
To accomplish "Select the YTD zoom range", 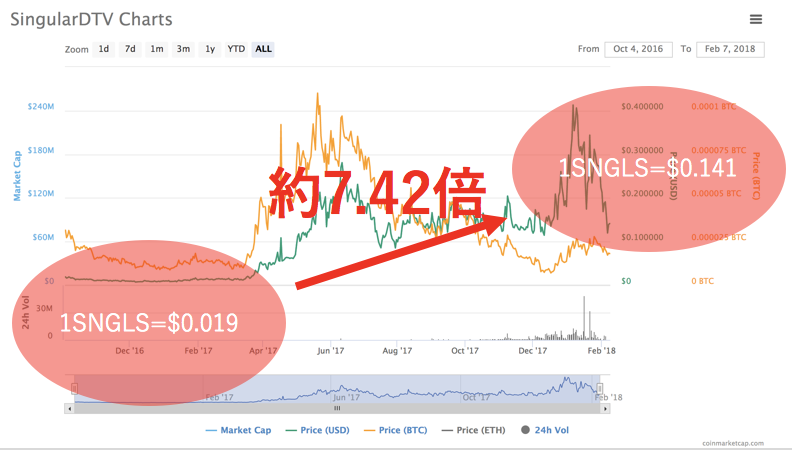I will [236, 49].
